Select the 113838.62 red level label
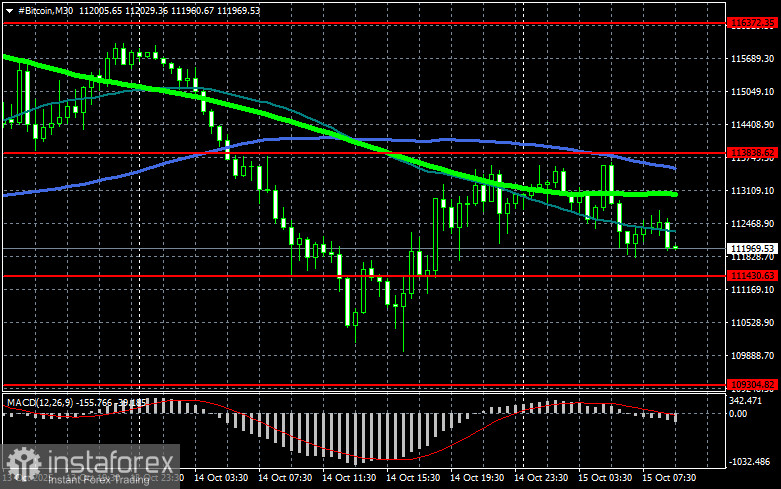Screen dimensions: 781x489 point(752,152)
